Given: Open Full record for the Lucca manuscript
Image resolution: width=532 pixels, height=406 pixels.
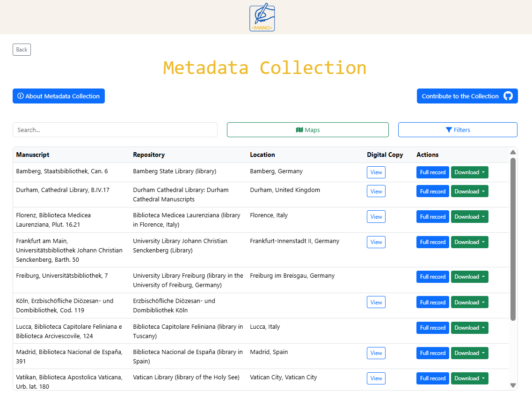Looking at the screenshot, I should [x=432, y=328].
